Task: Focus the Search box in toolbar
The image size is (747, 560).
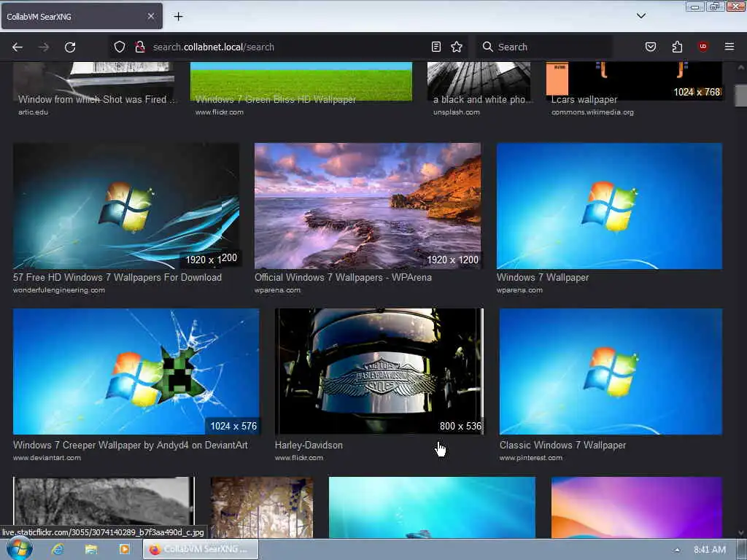Action: coord(543,47)
